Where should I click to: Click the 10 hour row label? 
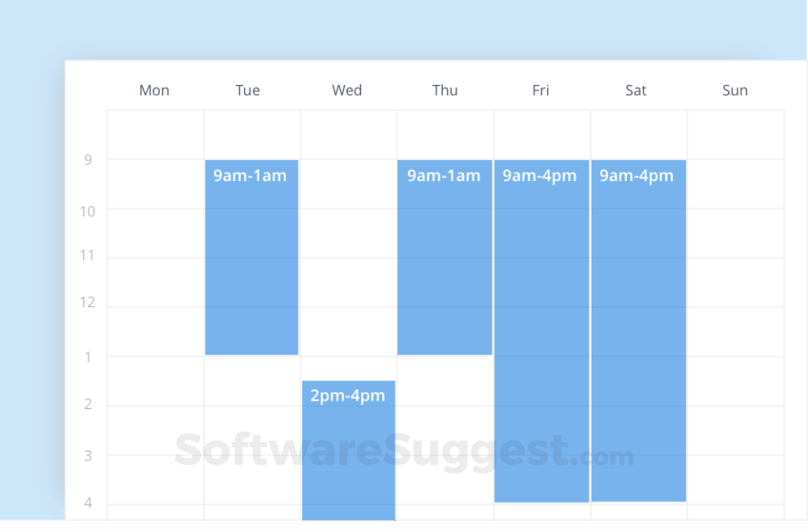(88, 210)
